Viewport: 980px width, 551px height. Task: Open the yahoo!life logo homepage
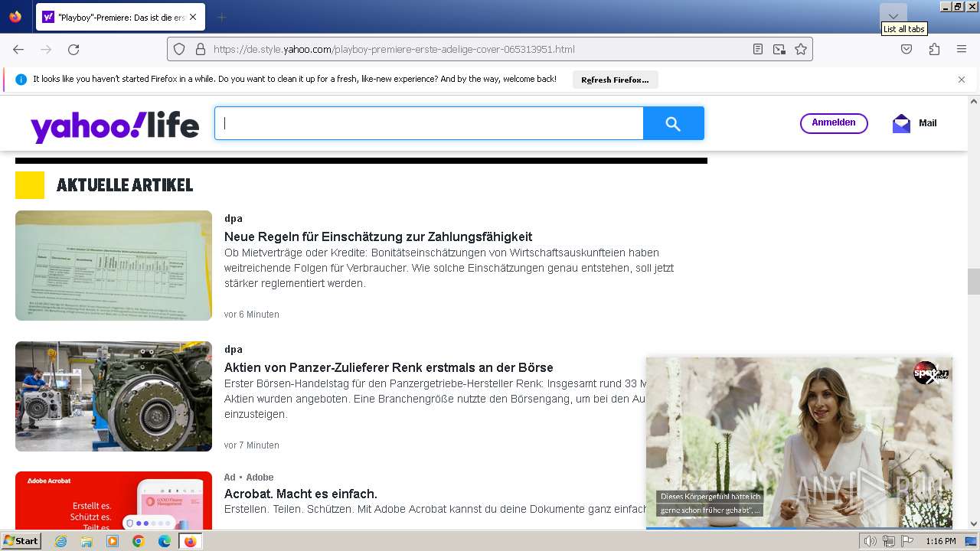115,126
